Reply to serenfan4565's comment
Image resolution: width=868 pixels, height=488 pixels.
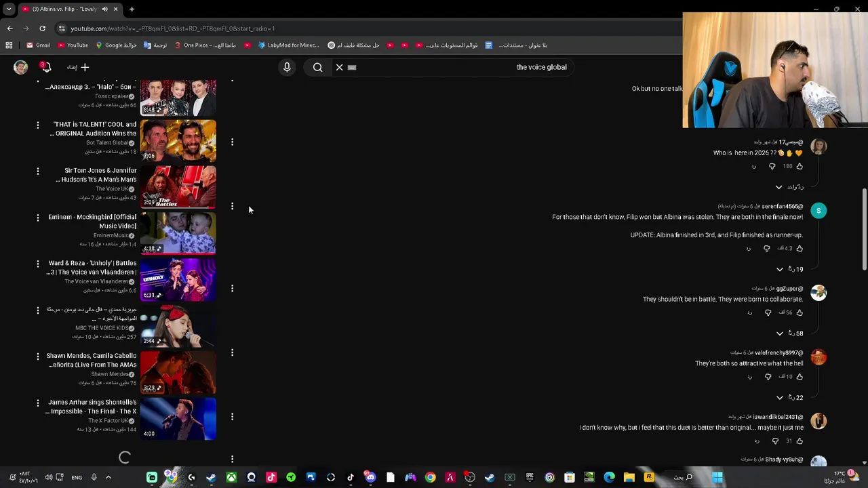coord(749,249)
